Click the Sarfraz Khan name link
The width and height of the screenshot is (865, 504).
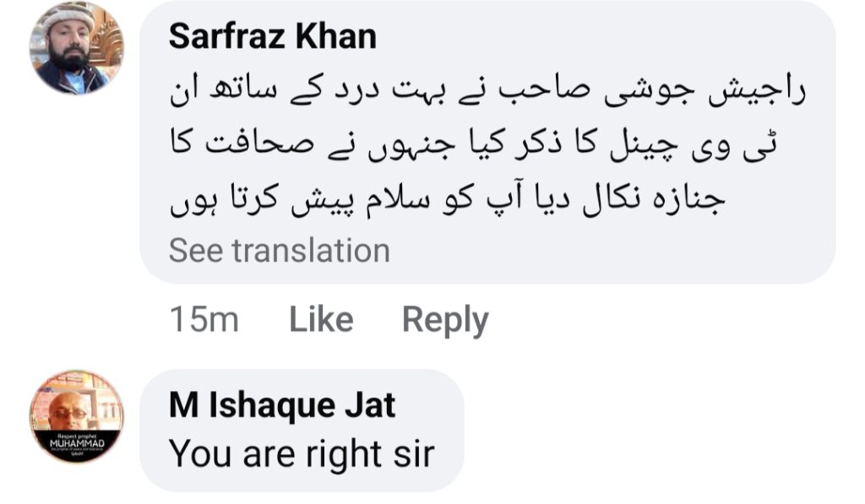(272, 36)
